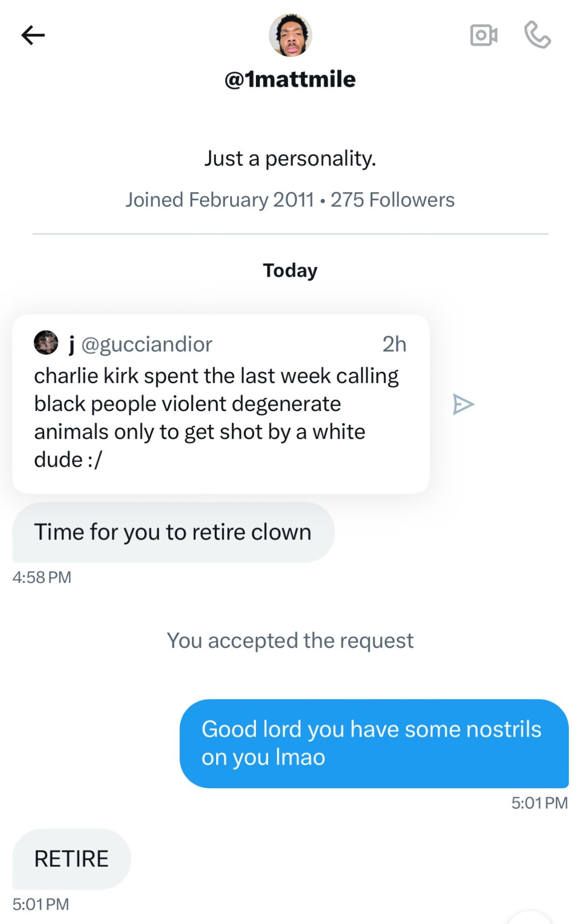This screenshot has width=581, height=924.
Task: Start a video call
Action: (x=484, y=35)
